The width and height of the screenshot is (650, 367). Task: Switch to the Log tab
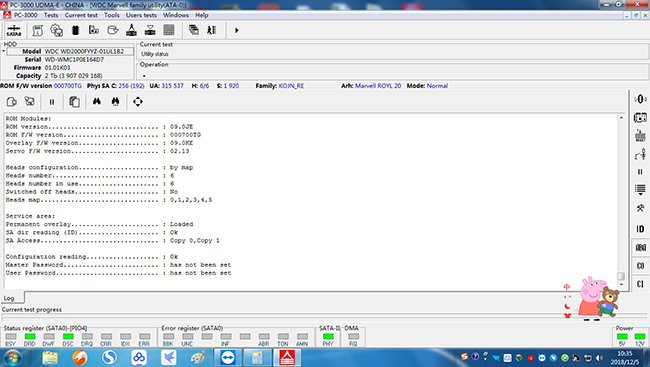(9, 298)
